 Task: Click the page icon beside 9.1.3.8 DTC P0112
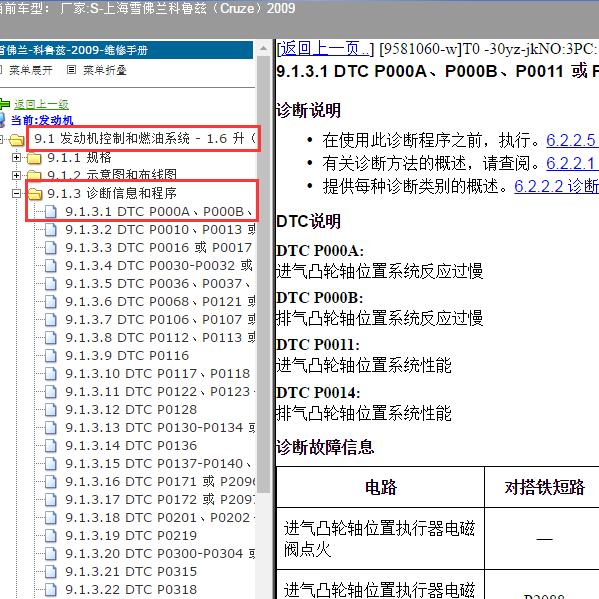click(50, 338)
